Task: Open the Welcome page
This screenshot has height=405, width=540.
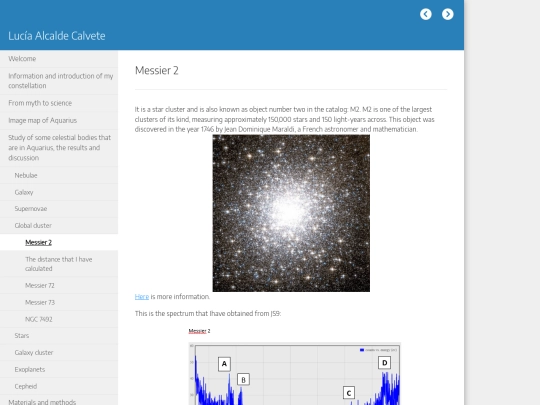Action: pos(59,59)
